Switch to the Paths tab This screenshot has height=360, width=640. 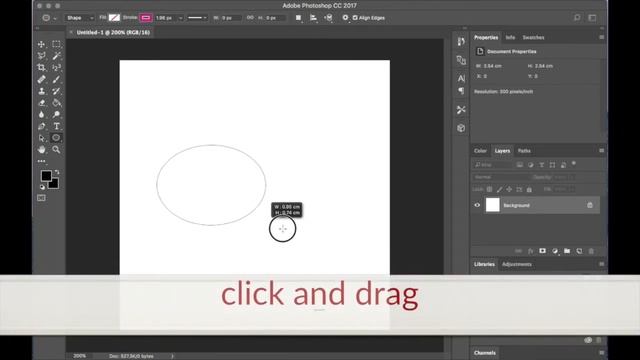click(x=524, y=151)
